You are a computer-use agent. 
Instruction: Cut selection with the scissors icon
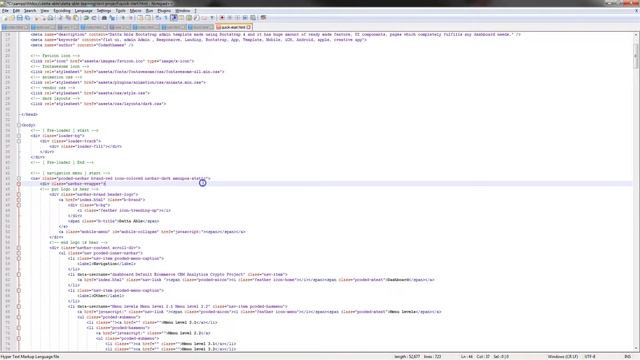[60, 18]
